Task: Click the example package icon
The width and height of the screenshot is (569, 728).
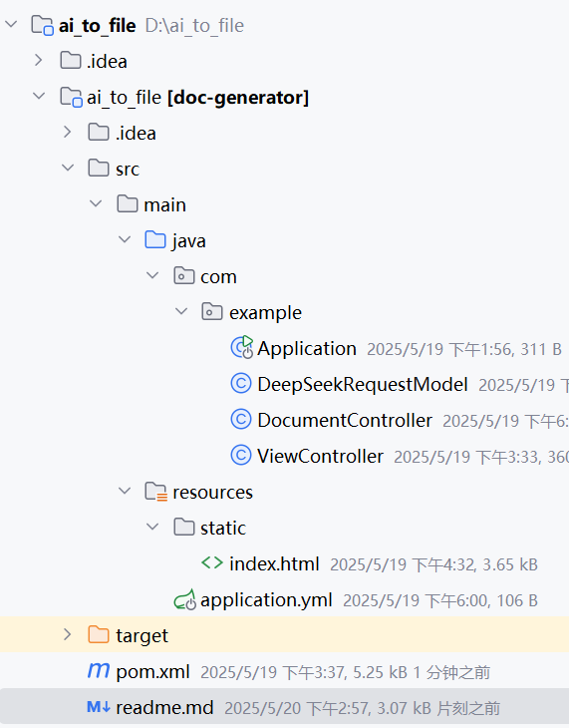Action: 212,311
